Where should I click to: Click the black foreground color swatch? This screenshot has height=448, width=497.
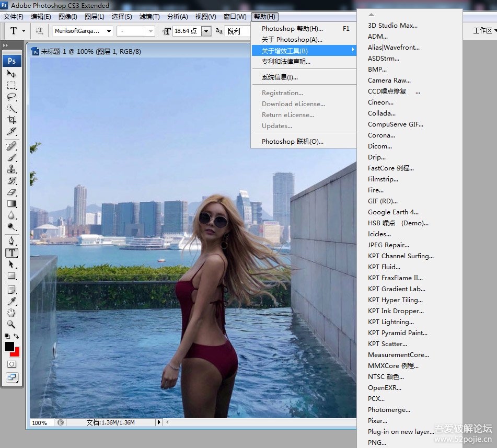[9, 347]
